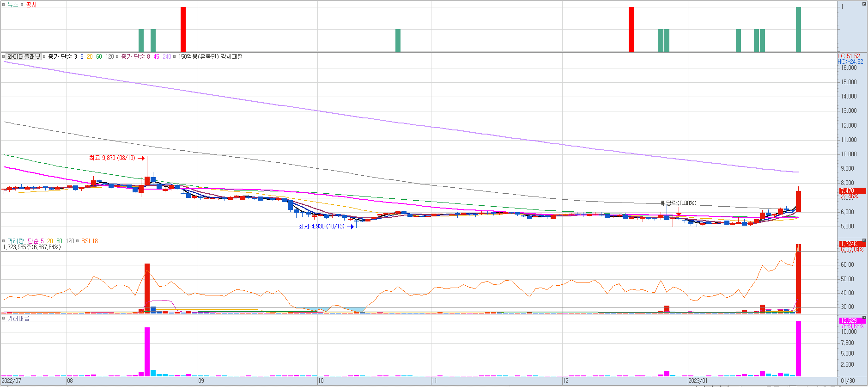Click the 2023/01 date axis label

tap(698, 381)
